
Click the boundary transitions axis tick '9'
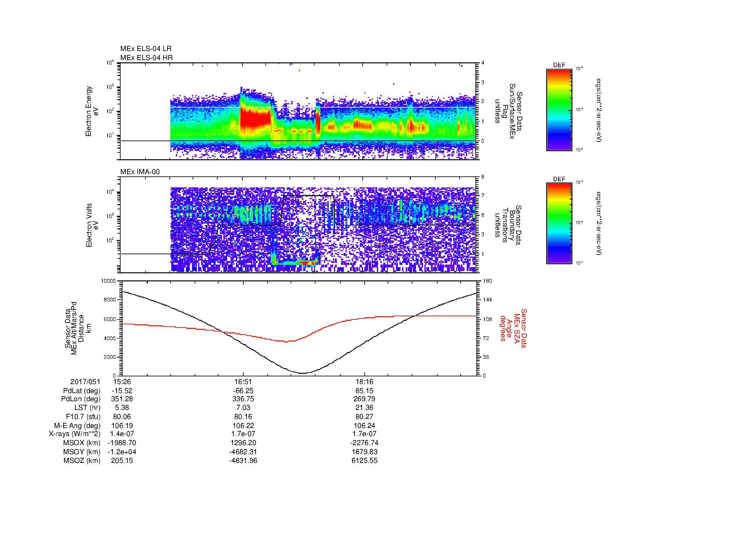(483, 177)
